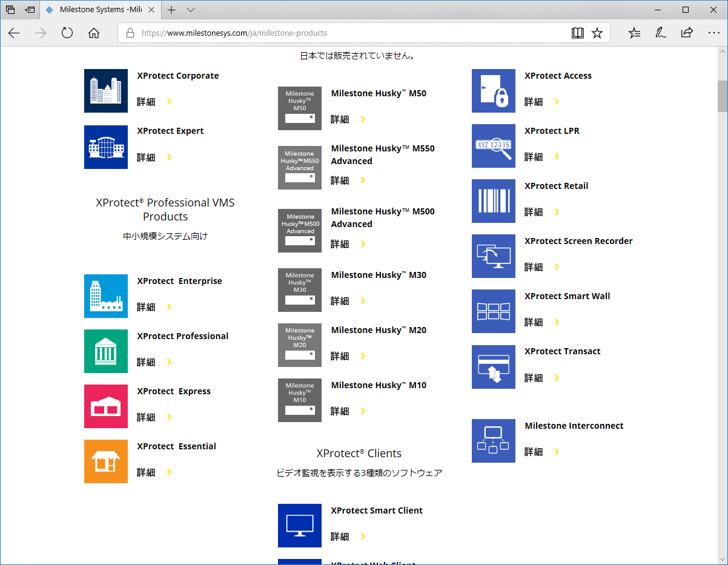Add this page to favorites
Image resolution: width=728 pixels, height=565 pixels.
[x=597, y=33]
